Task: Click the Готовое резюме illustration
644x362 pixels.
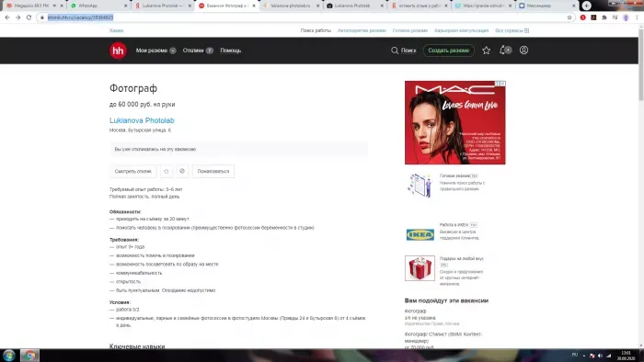Action: click(x=420, y=186)
